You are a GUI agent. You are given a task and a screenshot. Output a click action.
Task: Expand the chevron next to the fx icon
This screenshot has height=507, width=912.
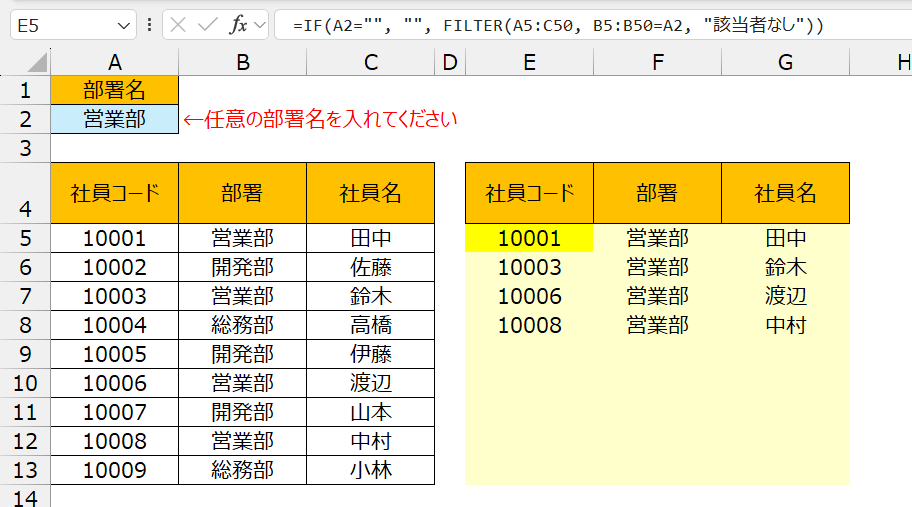coord(260,25)
